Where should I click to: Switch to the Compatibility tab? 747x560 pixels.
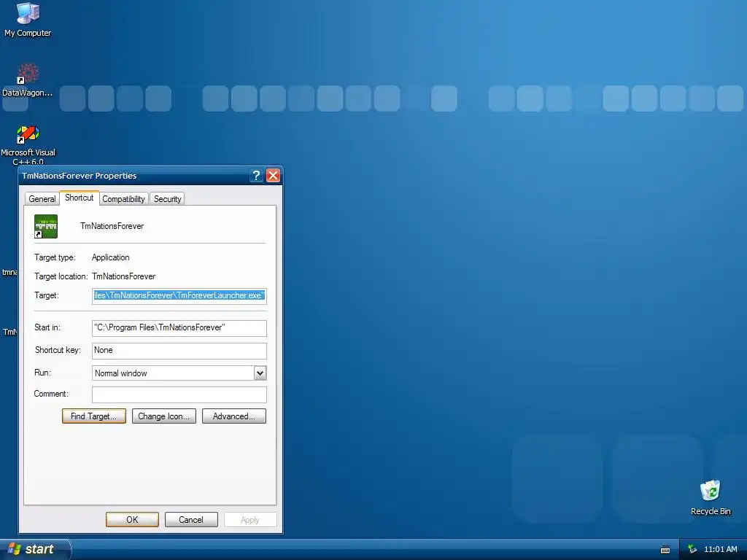tap(123, 199)
